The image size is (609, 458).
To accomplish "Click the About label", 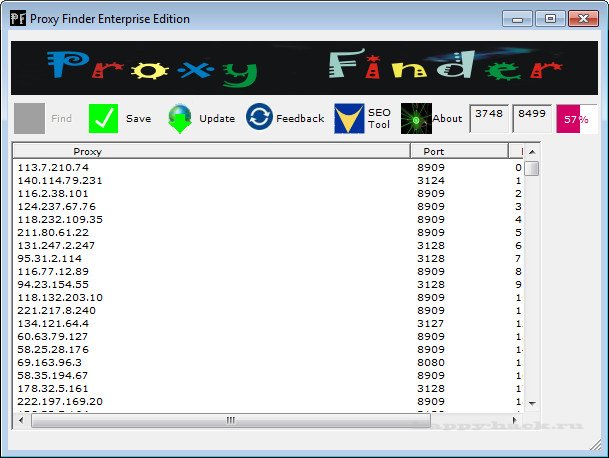I will [447, 118].
